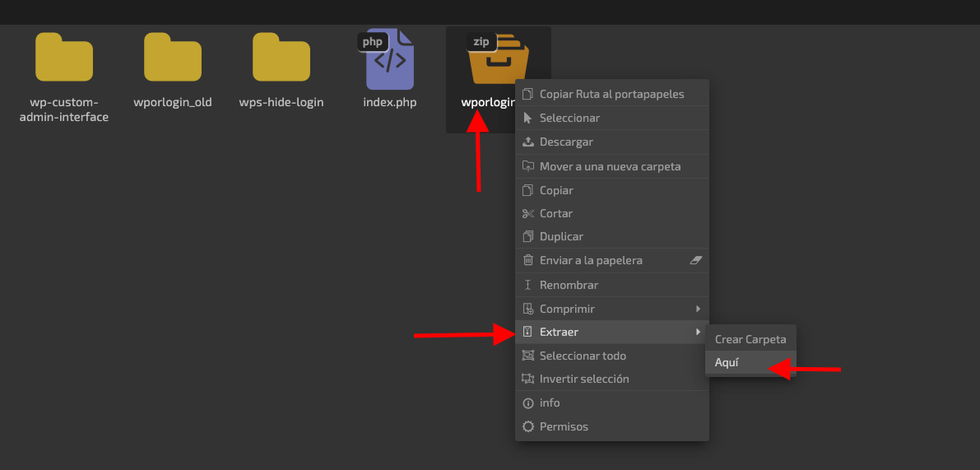Click the download icon beside Descargar
980x470 pixels.
[x=528, y=142]
